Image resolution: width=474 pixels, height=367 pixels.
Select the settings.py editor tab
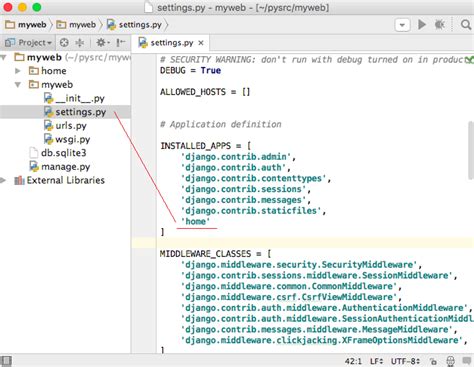[171, 43]
